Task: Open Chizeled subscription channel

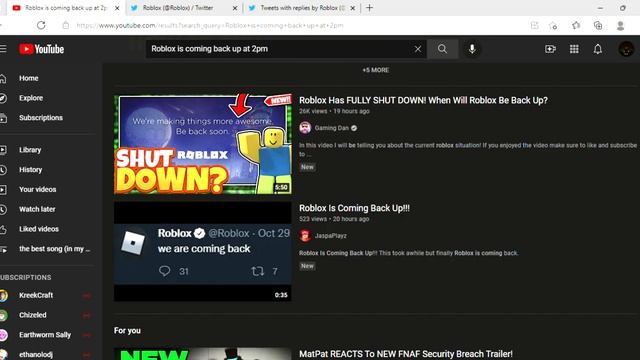Action: point(33,315)
